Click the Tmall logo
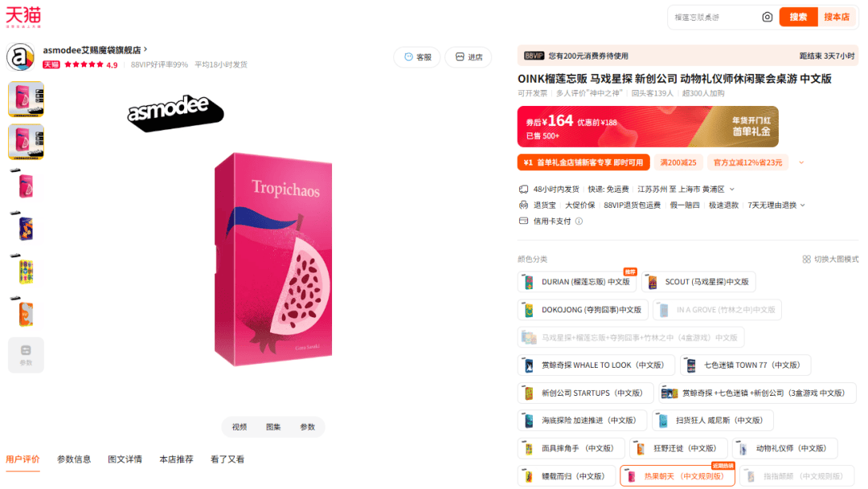 (23, 17)
